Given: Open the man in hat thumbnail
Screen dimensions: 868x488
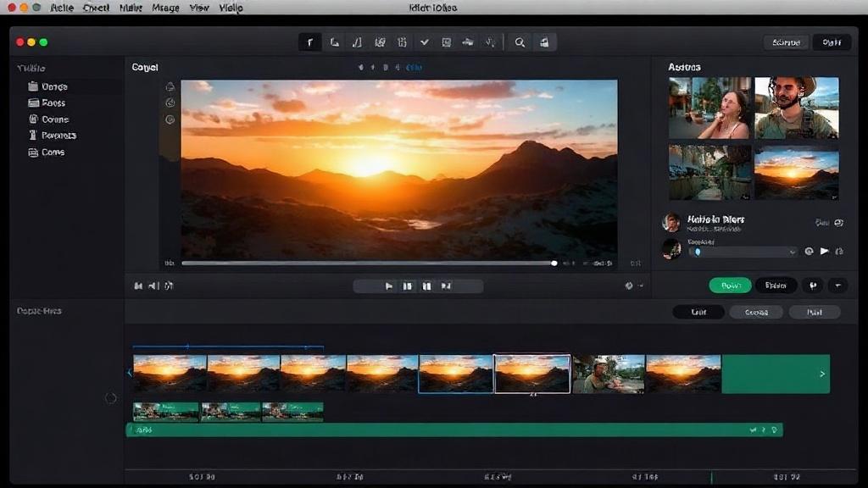Looking at the screenshot, I should point(797,108).
